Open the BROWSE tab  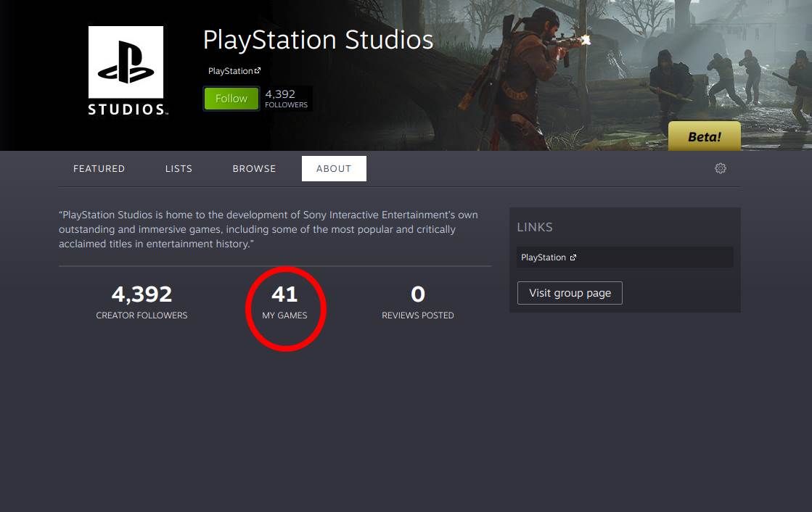click(254, 168)
